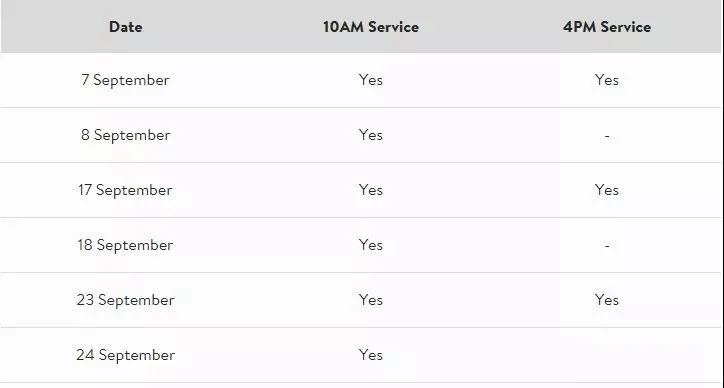Click Yes for 17 September 4PM Service
The width and height of the screenshot is (724, 388).
[x=607, y=190]
